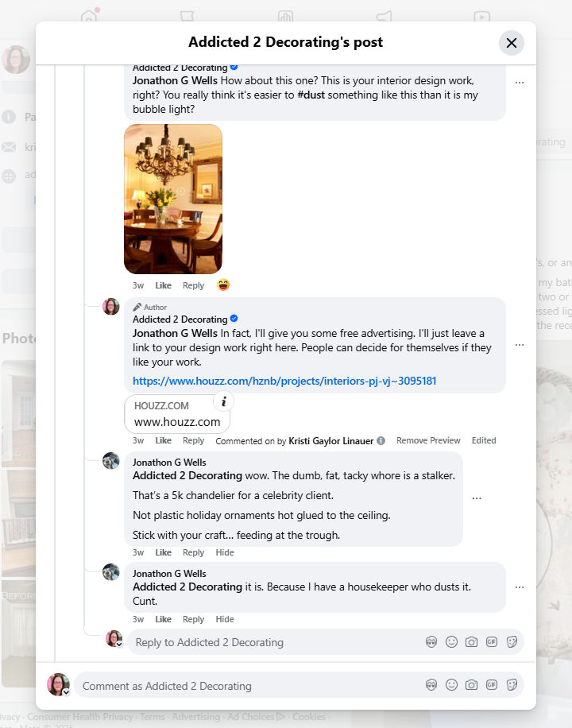Open emoji picker in reply box

[x=451, y=642]
